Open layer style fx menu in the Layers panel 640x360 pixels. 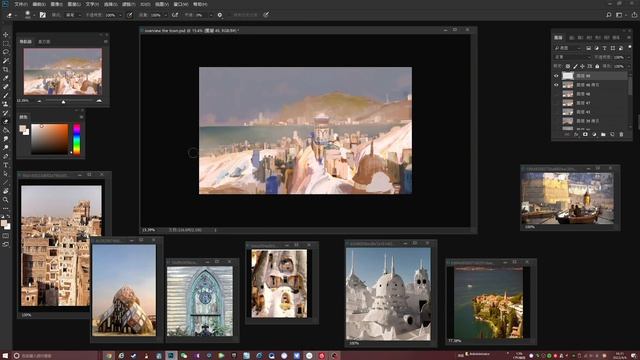[x=576, y=134]
